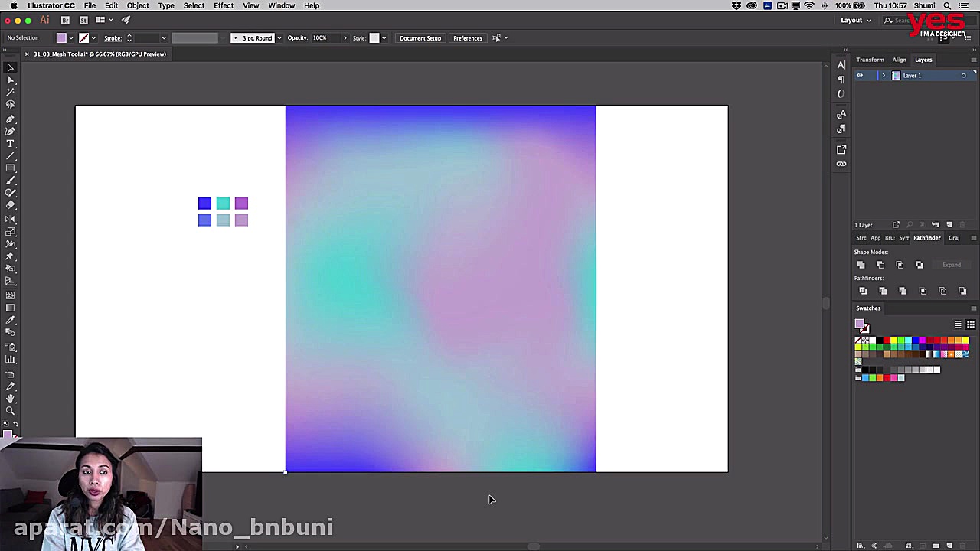Viewport: 980px width, 551px height.
Task: Open the Object menu
Action: click(x=138, y=5)
